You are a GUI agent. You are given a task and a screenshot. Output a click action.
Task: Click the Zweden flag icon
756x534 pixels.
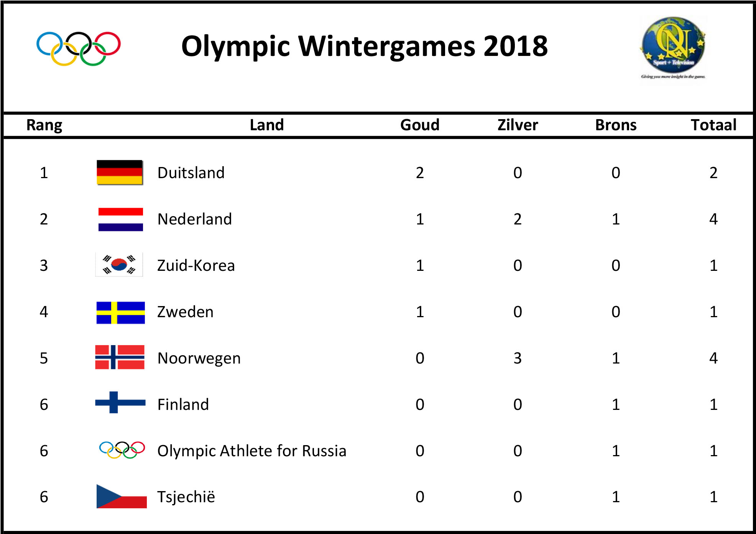(x=120, y=313)
